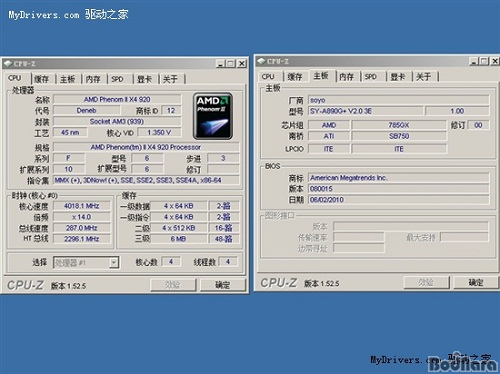Click BIOS brand American Megatrends Inc.

(399, 178)
